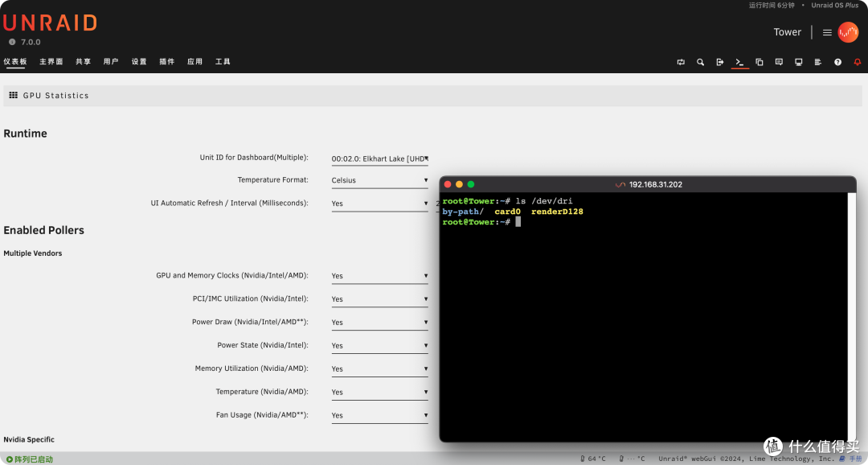The width and height of the screenshot is (868, 465).
Task: Click the Tower server name
Action: (787, 32)
